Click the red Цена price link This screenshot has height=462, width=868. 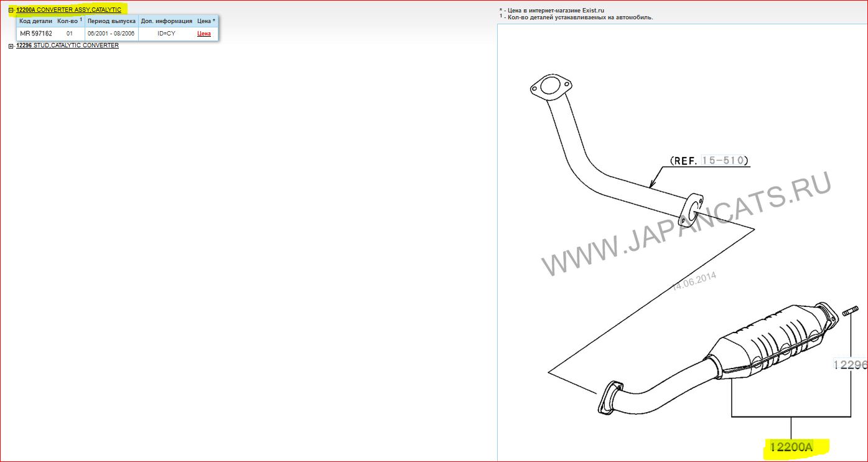204,34
